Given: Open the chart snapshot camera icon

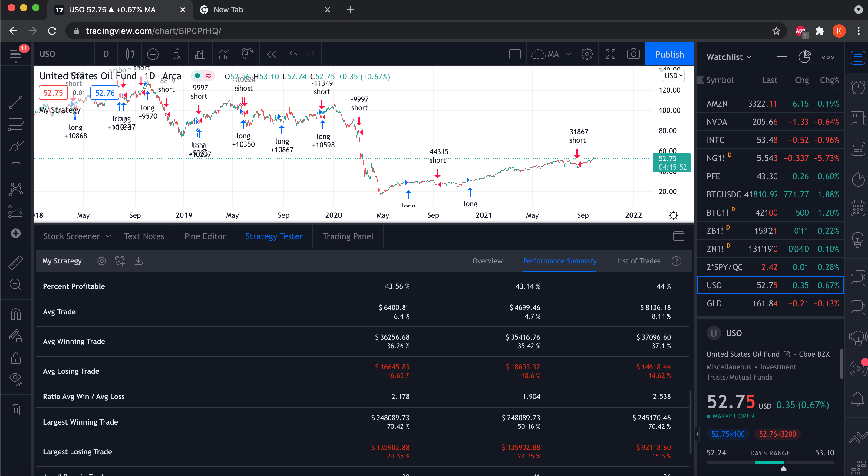Looking at the screenshot, I should pyautogui.click(x=633, y=54).
